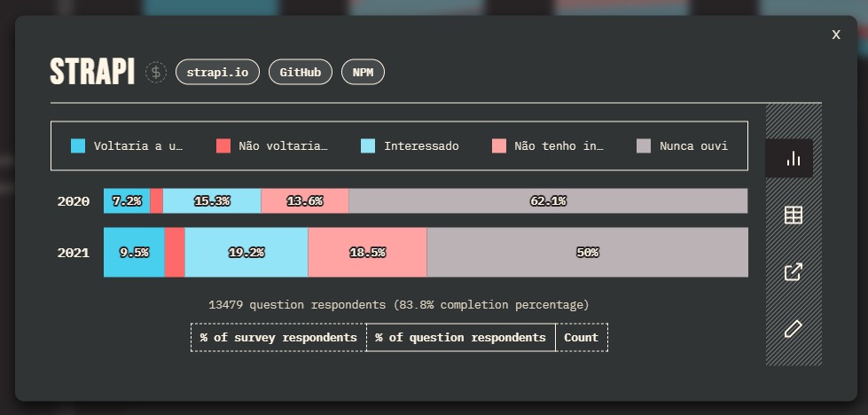Click the unlabeled red segment in 2020 bar
The height and width of the screenshot is (415, 868).
[157, 201]
